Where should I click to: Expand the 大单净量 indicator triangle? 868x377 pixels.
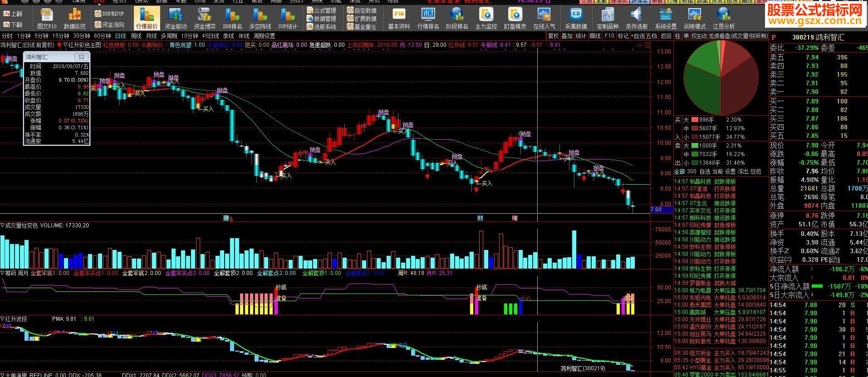click(3, 375)
